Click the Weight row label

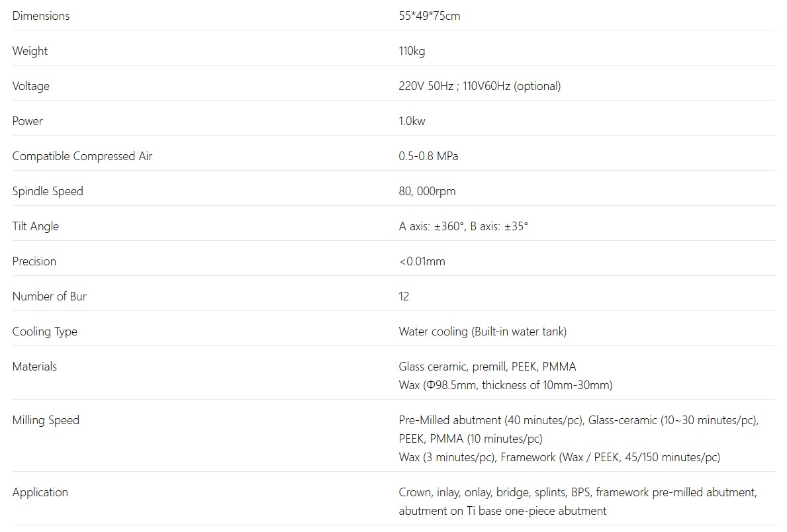(x=30, y=51)
